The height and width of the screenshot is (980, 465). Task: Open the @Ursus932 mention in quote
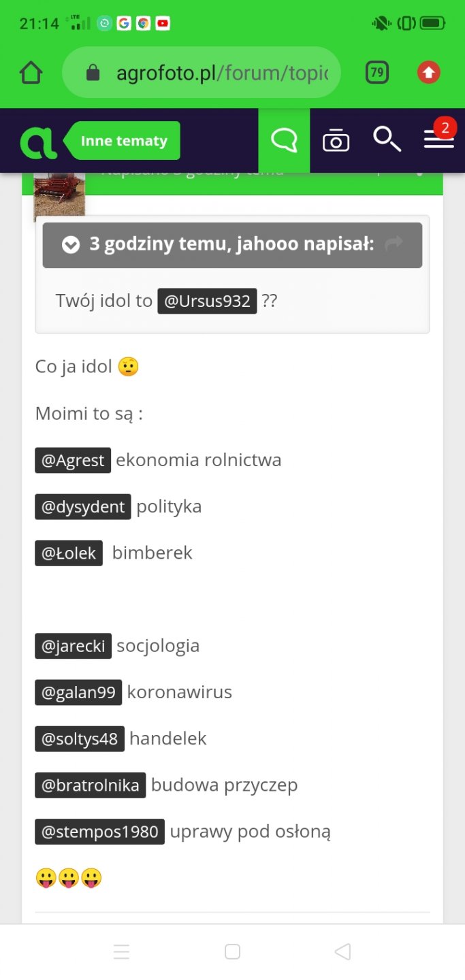[x=207, y=301]
